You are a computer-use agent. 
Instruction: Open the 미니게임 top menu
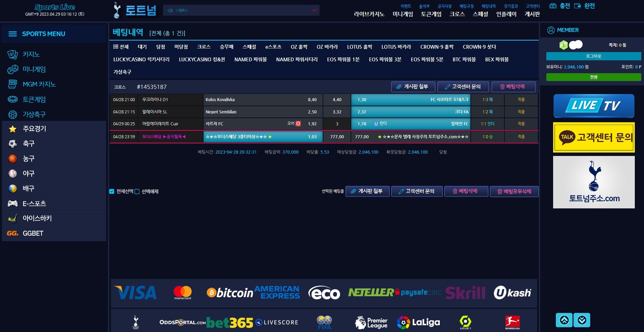403,14
